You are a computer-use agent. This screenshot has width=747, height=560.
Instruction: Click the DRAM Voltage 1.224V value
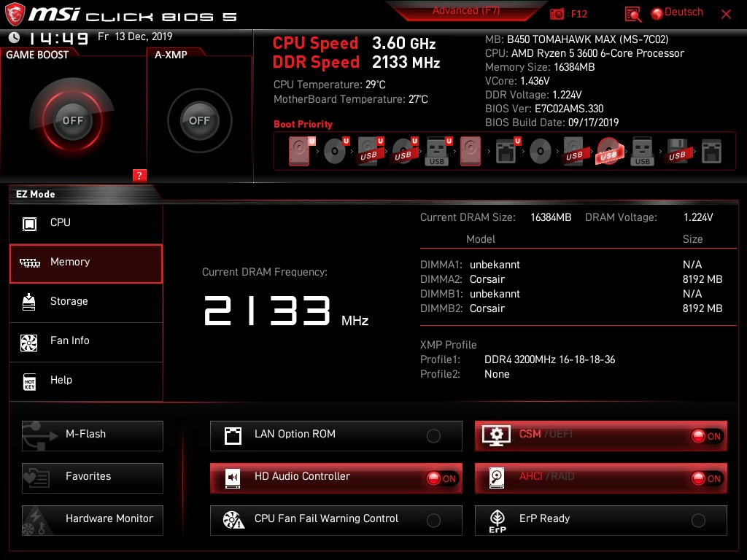point(698,217)
